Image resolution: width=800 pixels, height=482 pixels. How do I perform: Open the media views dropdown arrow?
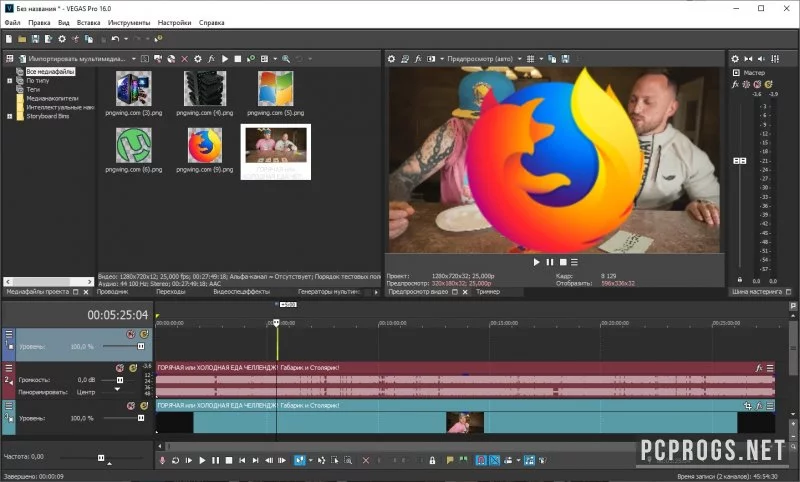(x=275, y=59)
